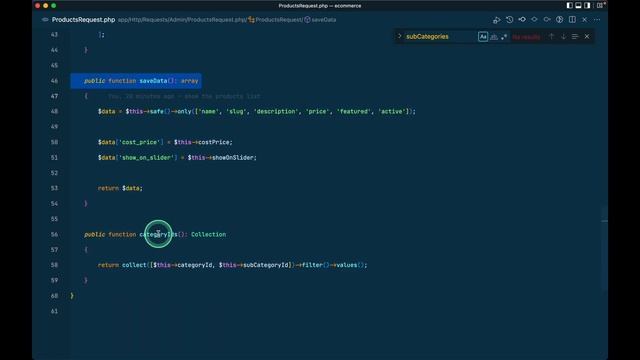Go to next match arrow
The width and height of the screenshot is (640, 360).
pyautogui.click(x=563, y=37)
